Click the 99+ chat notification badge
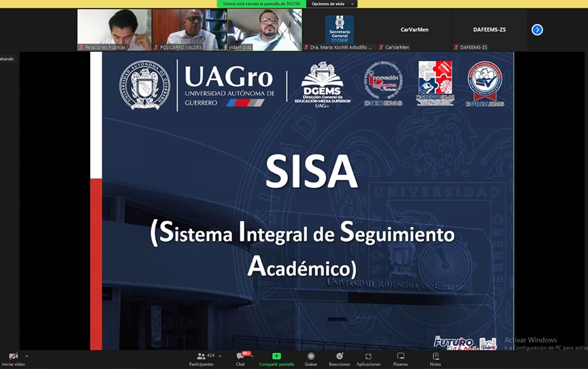 (x=246, y=353)
